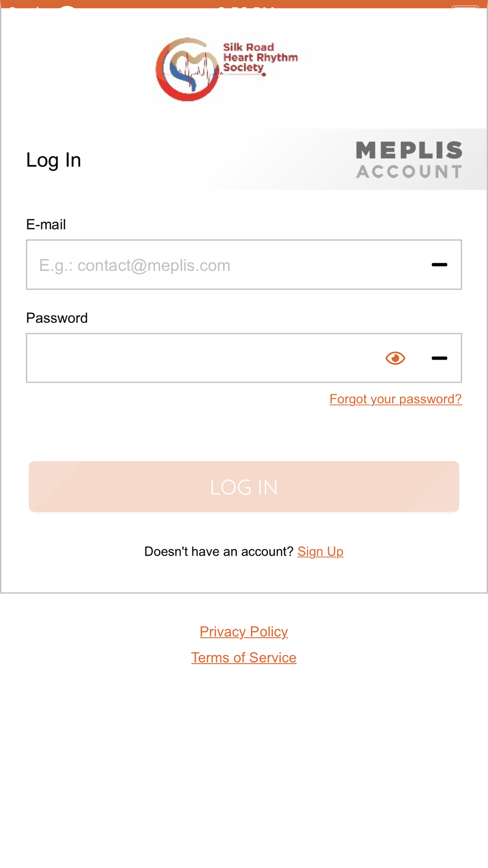Click the Password field label
Viewport: 488px width, 868px height.
57,318
